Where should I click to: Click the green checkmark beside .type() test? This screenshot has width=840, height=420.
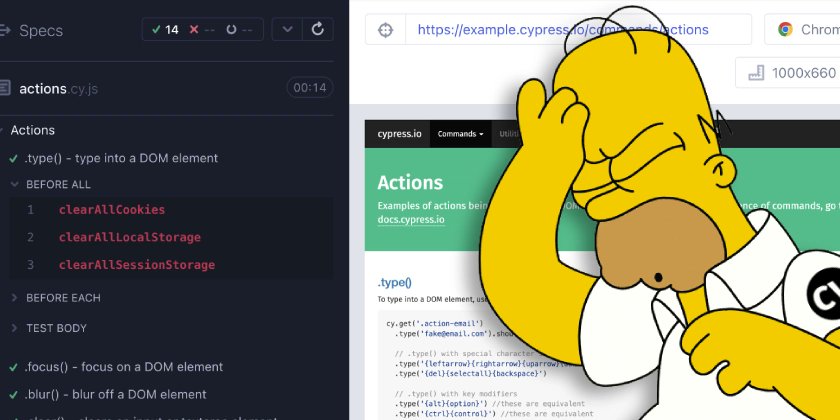[14, 159]
